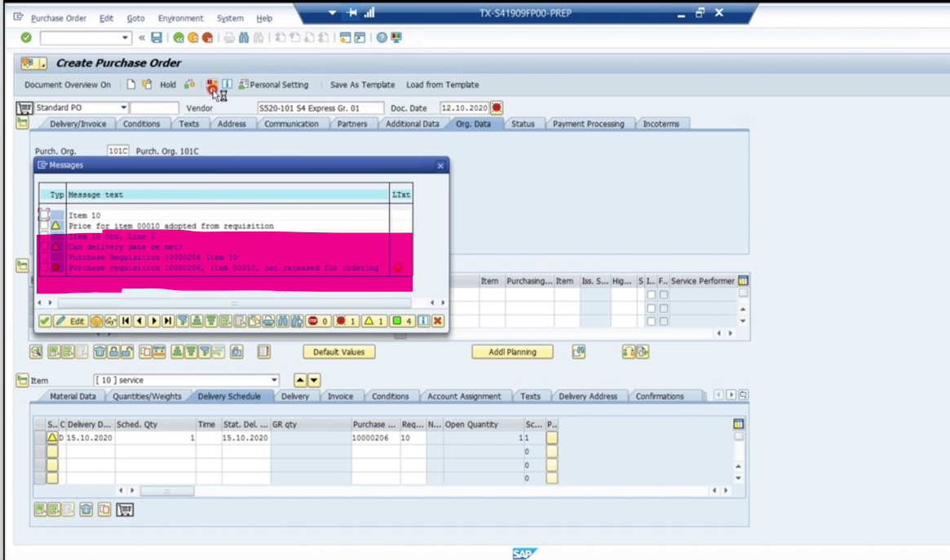Open the Quantities/Weights item tab
The image size is (950, 560).
point(147,396)
